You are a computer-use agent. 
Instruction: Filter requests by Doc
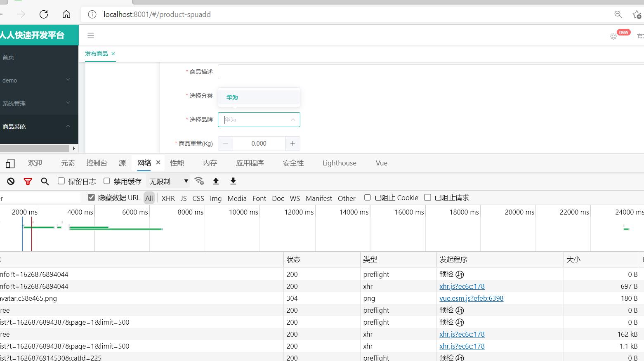click(278, 198)
